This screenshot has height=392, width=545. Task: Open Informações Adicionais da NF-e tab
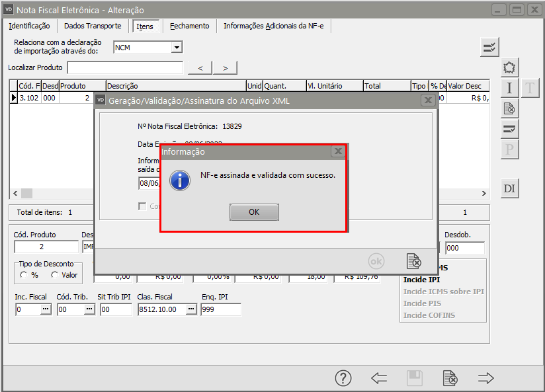[x=274, y=26]
